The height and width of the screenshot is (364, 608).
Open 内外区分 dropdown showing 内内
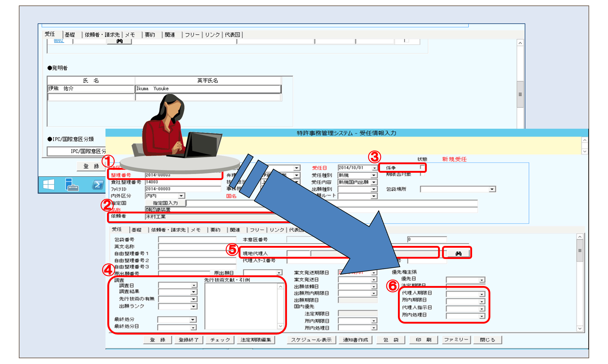(181, 196)
